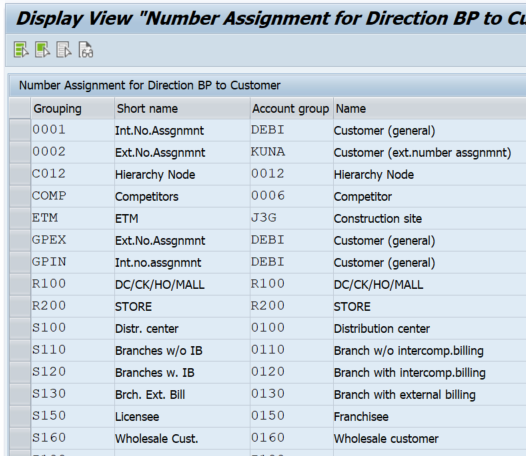Image resolution: width=526 pixels, height=456 pixels.
Task: Select row selector for grouping 0001
Action: (20, 130)
